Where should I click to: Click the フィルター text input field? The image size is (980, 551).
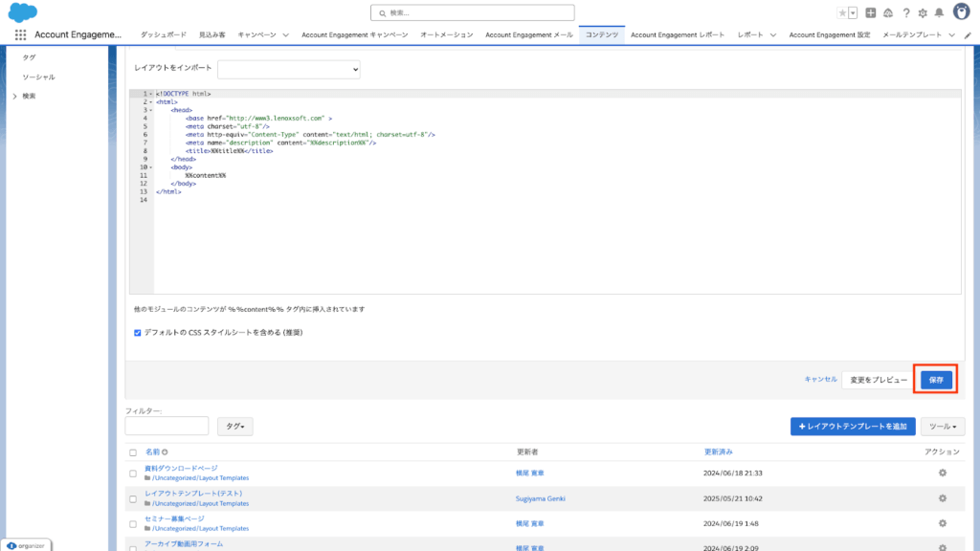[x=167, y=427]
